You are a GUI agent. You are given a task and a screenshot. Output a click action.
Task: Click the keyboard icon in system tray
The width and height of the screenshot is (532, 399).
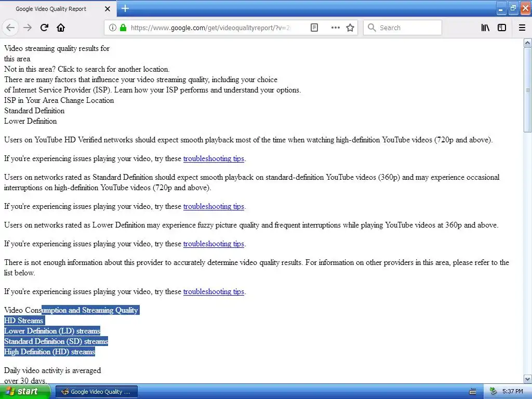pos(473,392)
